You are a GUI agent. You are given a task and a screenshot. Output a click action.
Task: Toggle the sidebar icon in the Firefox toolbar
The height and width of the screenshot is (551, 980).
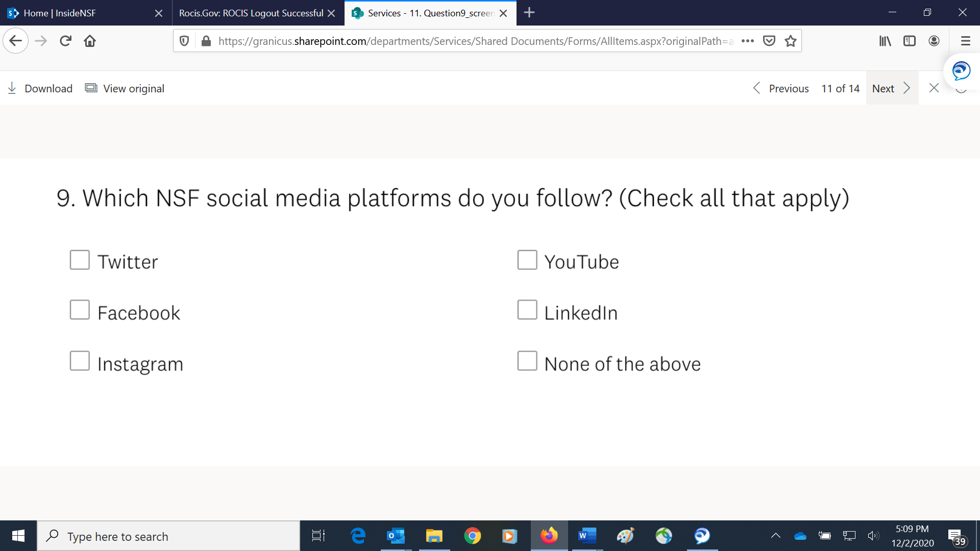click(x=910, y=41)
